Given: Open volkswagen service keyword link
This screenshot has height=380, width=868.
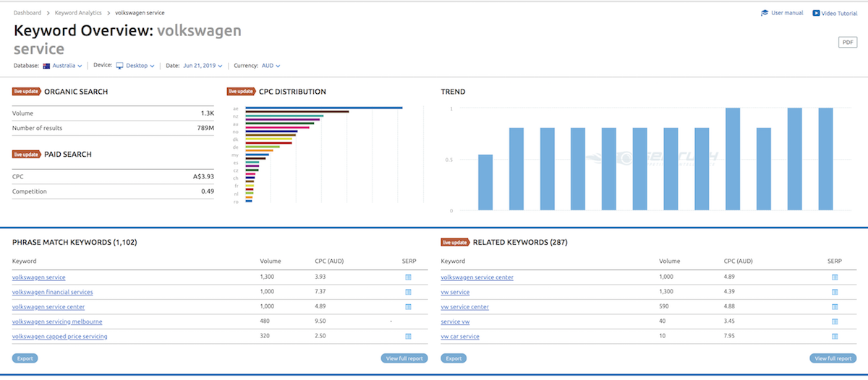Looking at the screenshot, I should click(x=39, y=277).
